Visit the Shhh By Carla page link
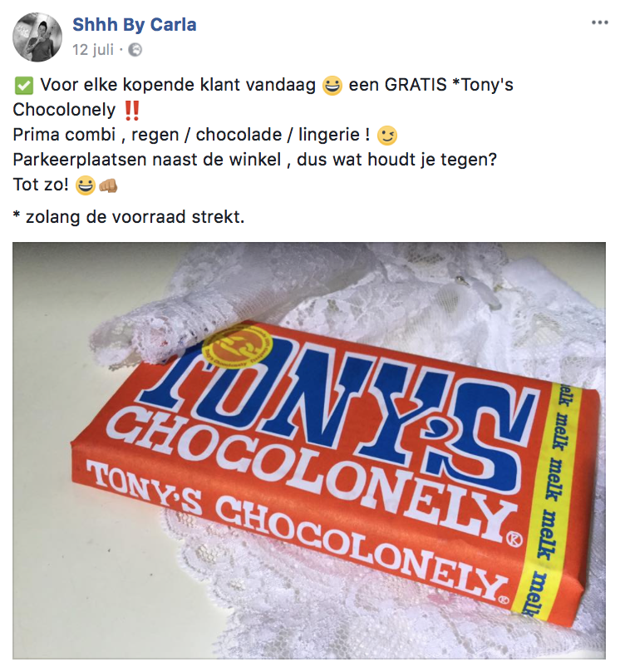 click(x=134, y=24)
